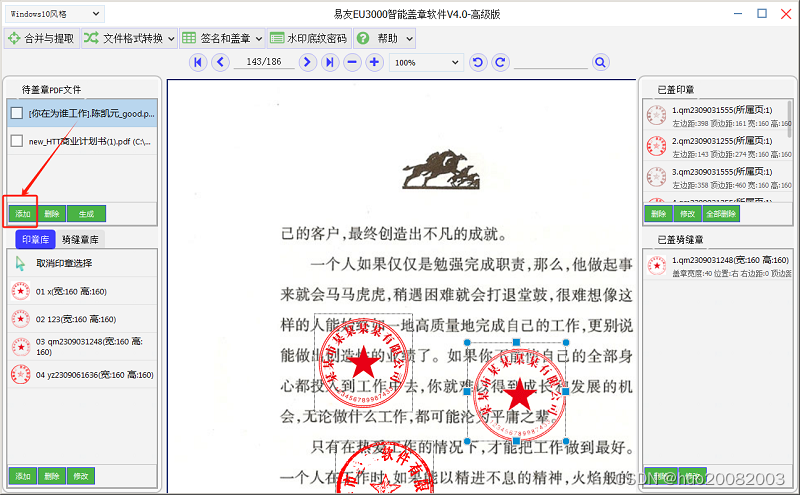
Task: Click the 签名和盖章 table icon
Action: 189,38
